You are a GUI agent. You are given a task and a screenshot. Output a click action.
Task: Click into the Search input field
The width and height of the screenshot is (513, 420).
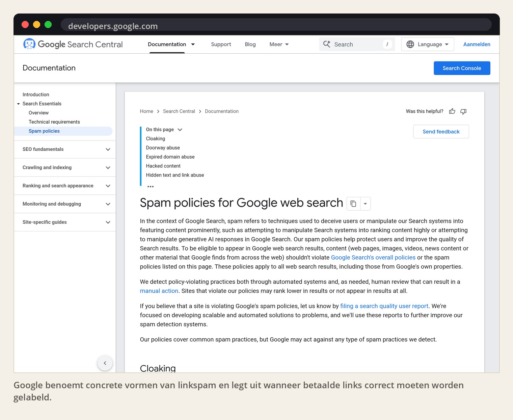(357, 44)
